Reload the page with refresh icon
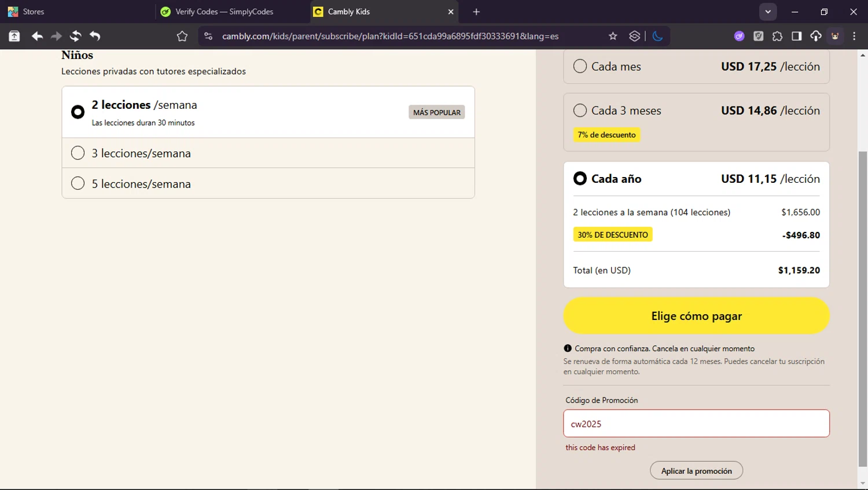Image resolution: width=868 pixels, height=490 pixels. click(x=75, y=36)
